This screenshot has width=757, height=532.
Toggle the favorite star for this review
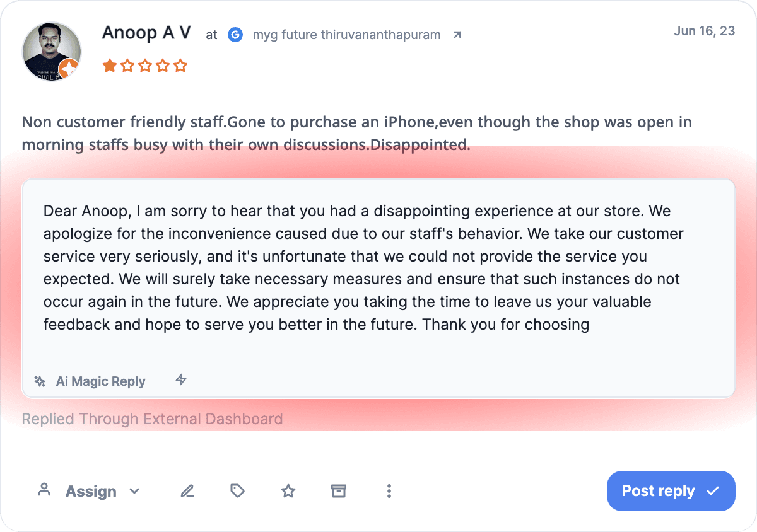tap(288, 490)
